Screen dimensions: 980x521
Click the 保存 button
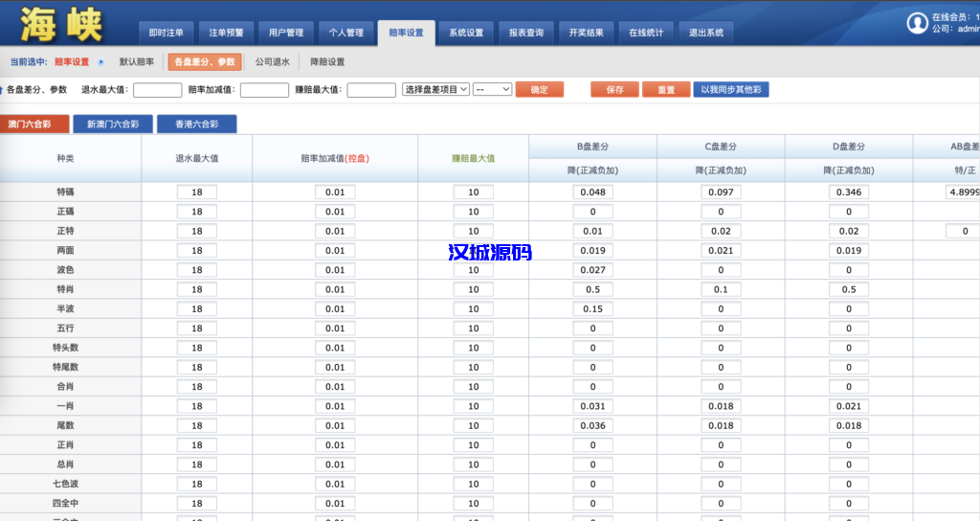pos(614,89)
